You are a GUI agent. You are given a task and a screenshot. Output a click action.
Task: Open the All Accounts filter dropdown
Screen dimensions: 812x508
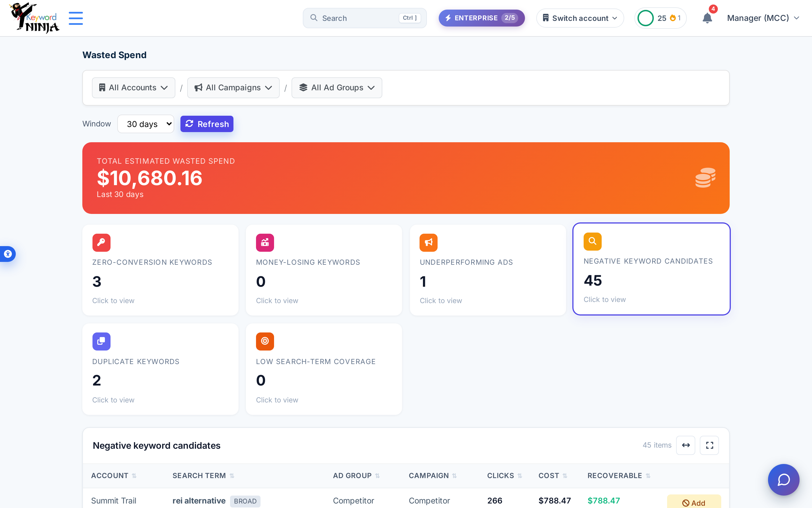point(134,88)
